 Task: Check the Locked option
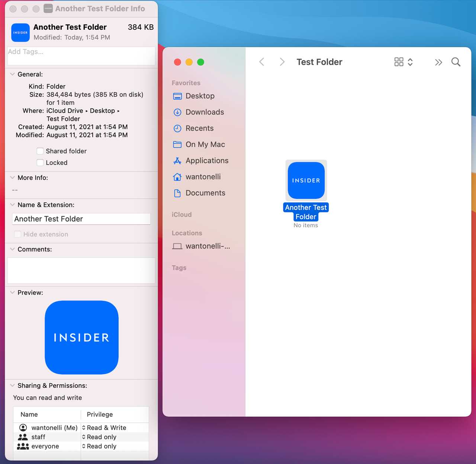coord(40,163)
